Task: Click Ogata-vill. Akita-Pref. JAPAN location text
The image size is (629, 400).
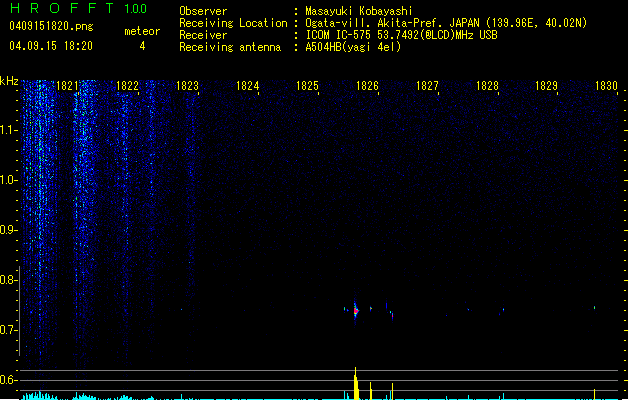Action: pyautogui.click(x=446, y=23)
